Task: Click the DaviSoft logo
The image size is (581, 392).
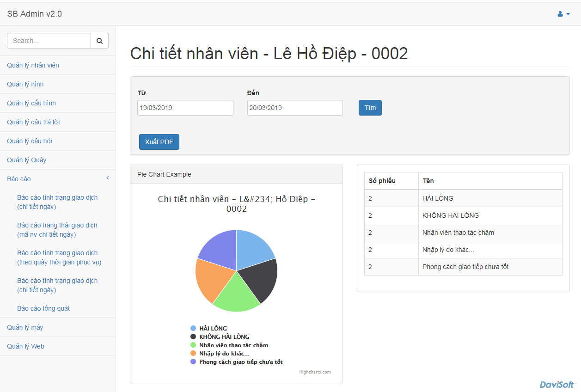Action: pyautogui.click(x=557, y=385)
